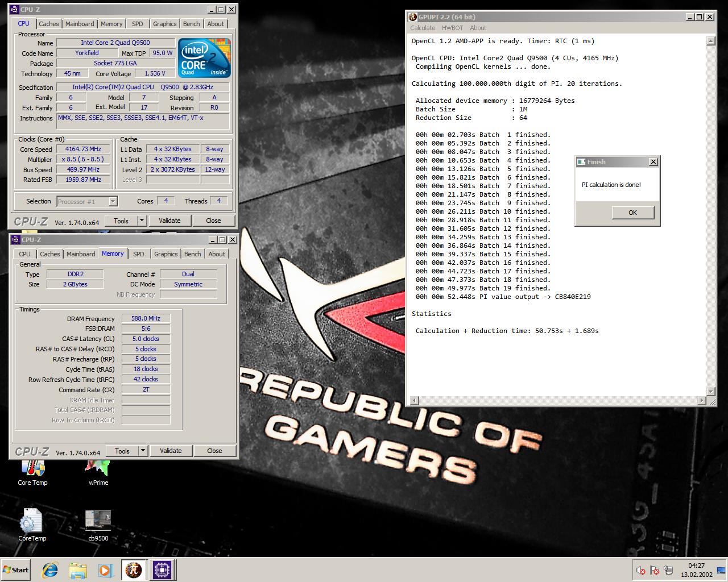Click the Core Voltage 1.536 V value
This screenshot has width=728, height=582.
(155, 74)
